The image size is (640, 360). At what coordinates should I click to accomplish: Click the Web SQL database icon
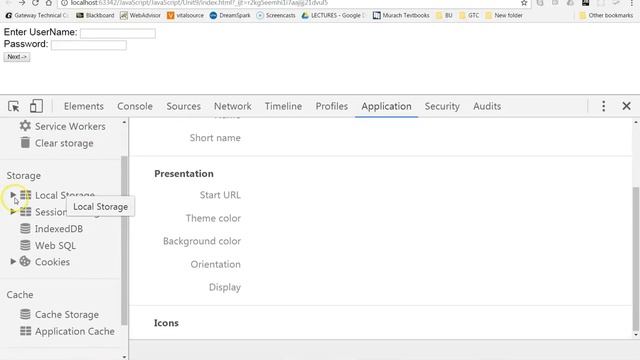(x=25, y=245)
